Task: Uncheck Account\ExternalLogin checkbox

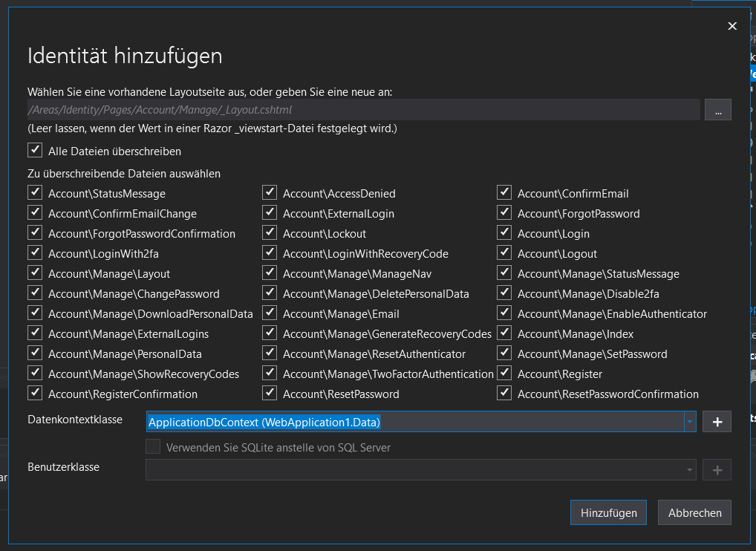Action: click(270, 213)
